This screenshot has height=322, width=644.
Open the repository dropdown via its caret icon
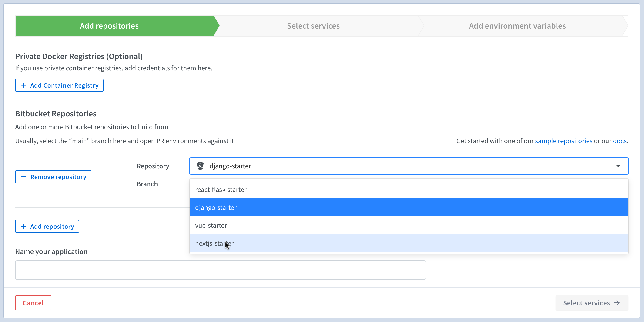click(618, 166)
